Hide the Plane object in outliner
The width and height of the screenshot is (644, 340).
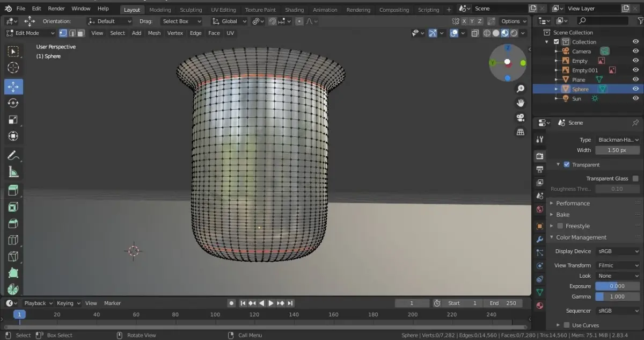pos(635,79)
